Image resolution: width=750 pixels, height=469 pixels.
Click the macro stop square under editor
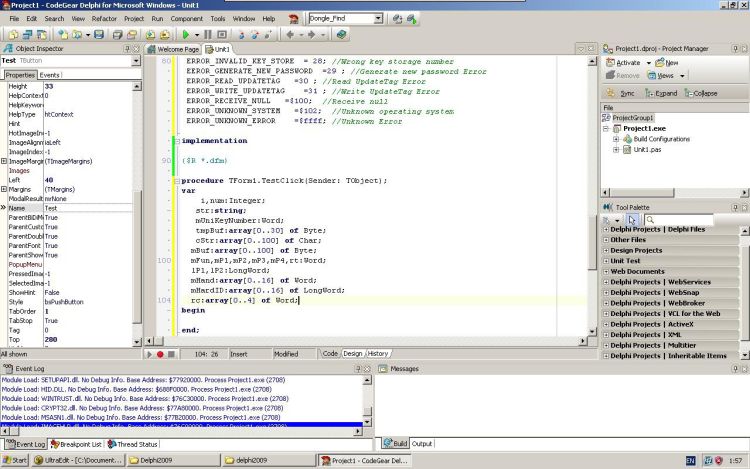[171, 354]
